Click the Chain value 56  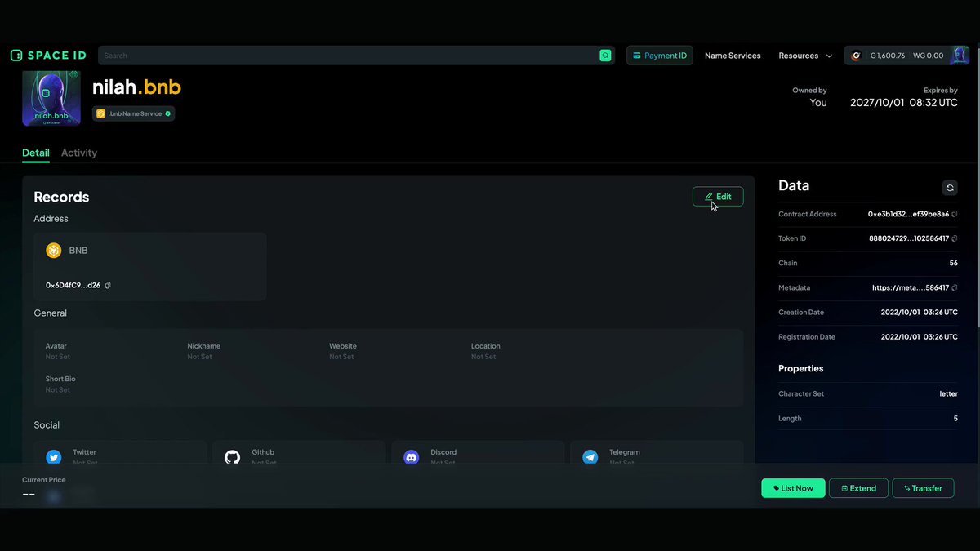click(953, 263)
